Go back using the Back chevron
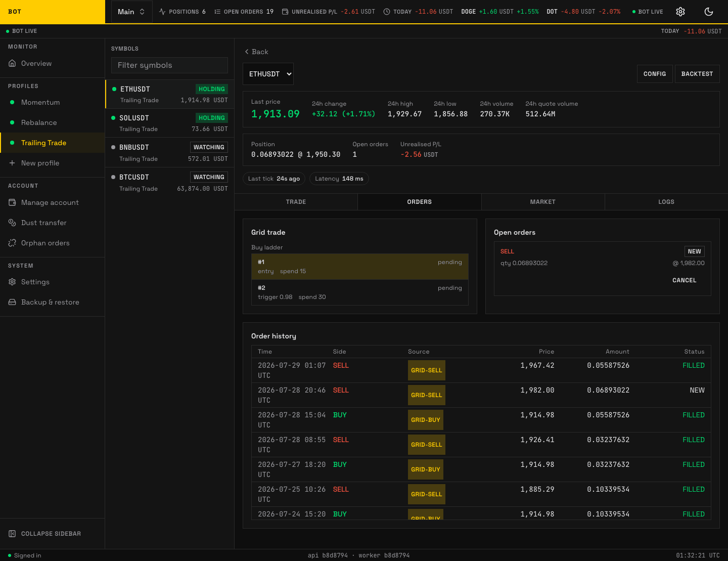Viewport: 728px width, 561px height. [256, 52]
